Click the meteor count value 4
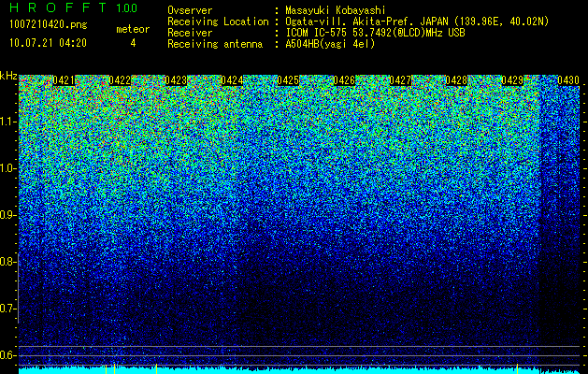The width and height of the screenshot is (588, 374). pos(133,43)
